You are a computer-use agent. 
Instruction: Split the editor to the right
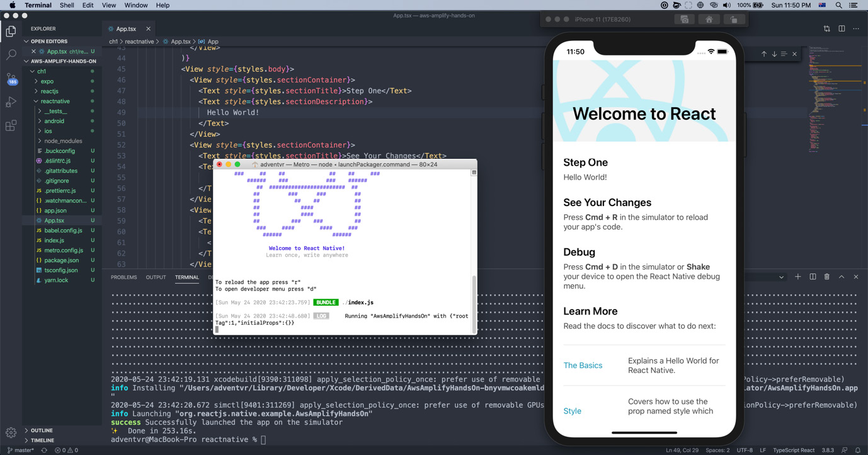pyautogui.click(x=842, y=29)
